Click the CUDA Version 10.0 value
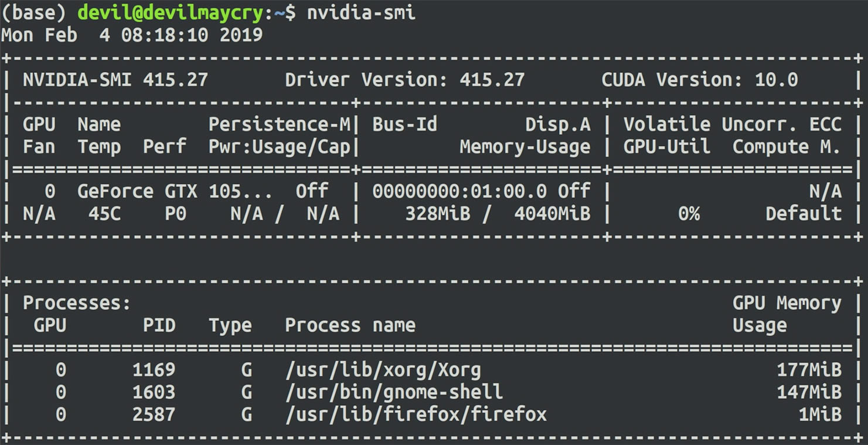This screenshot has width=868, height=445. pos(699,80)
